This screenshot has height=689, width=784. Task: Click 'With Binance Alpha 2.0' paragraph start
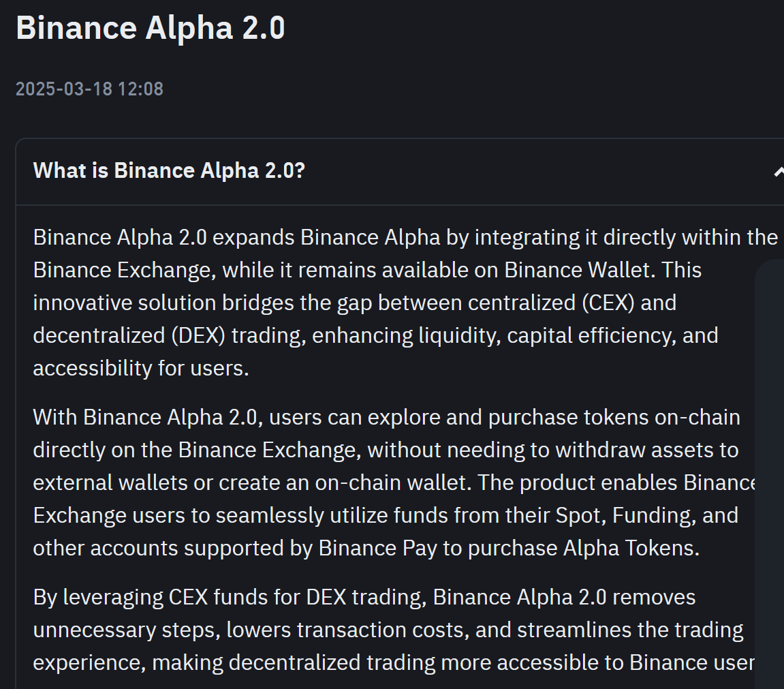148,418
